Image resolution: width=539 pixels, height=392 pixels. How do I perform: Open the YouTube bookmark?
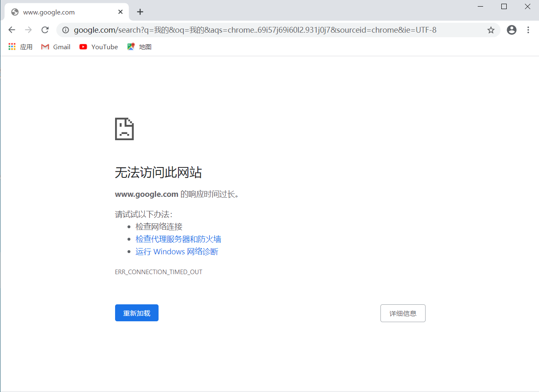pos(99,47)
